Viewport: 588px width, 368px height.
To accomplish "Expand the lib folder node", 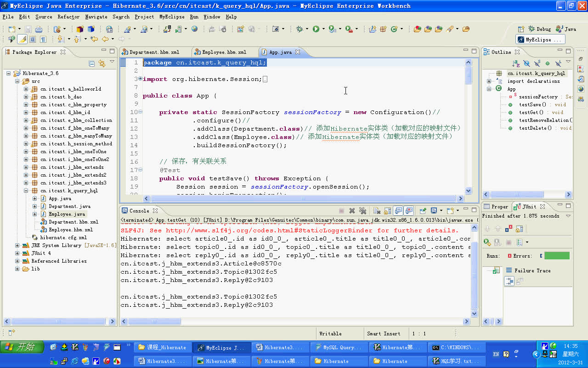I will pyautogui.click(x=17, y=269).
